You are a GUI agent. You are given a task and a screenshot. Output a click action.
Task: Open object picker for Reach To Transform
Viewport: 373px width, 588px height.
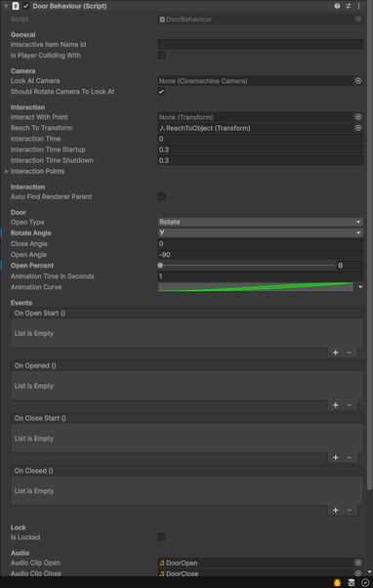tap(358, 128)
